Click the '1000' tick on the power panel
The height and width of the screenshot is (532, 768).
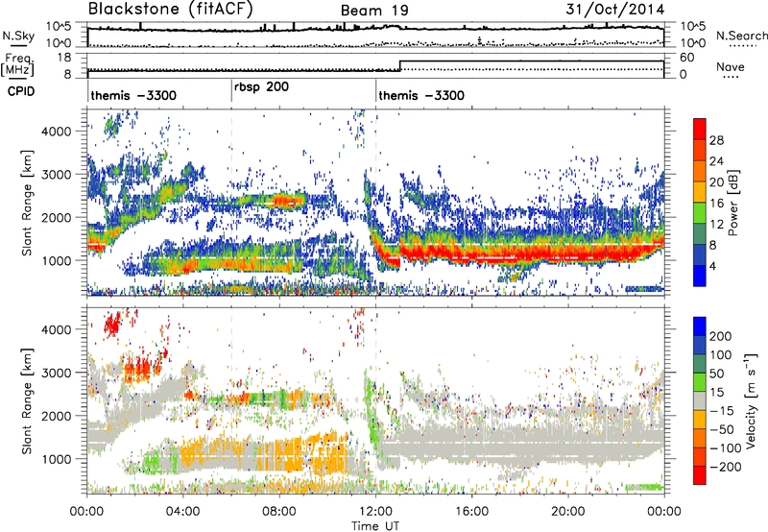[57, 260]
